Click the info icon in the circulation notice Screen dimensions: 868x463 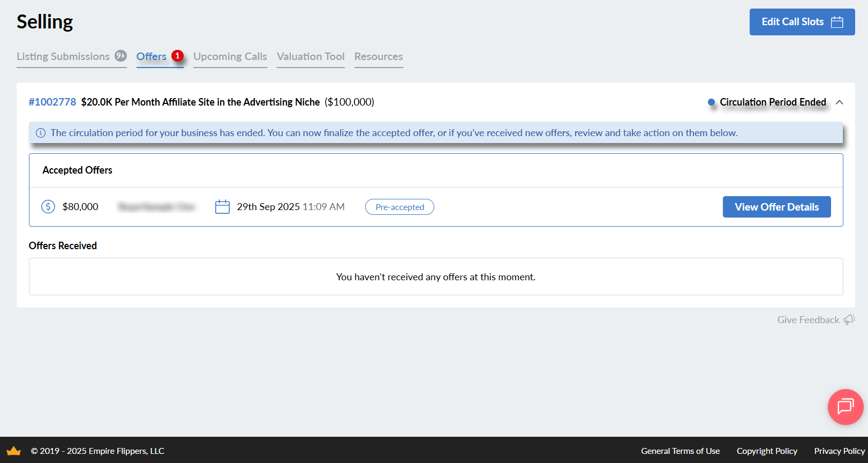(x=41, y=133)
